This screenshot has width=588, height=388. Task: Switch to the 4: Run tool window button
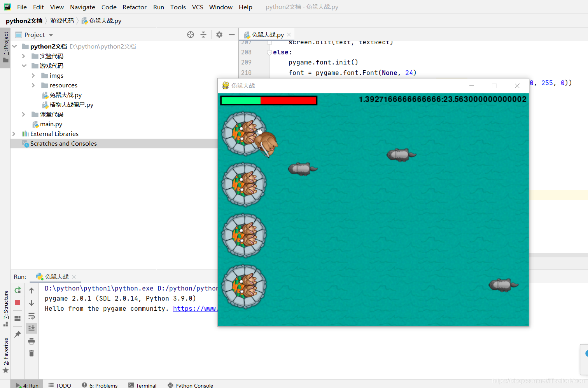pyautogui.click(x=27, y=385)
